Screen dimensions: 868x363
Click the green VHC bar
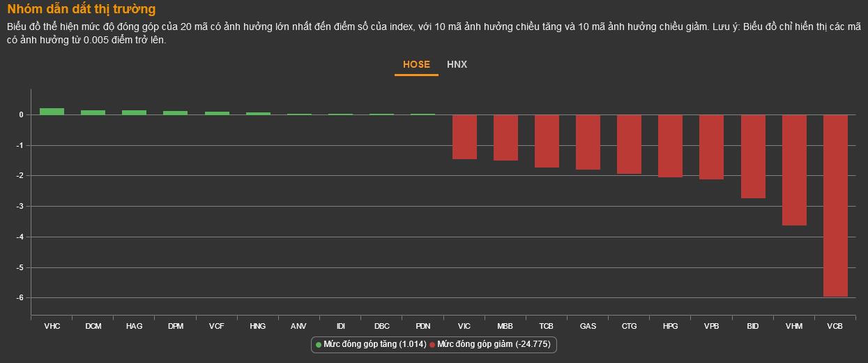(x=52, y=111)
